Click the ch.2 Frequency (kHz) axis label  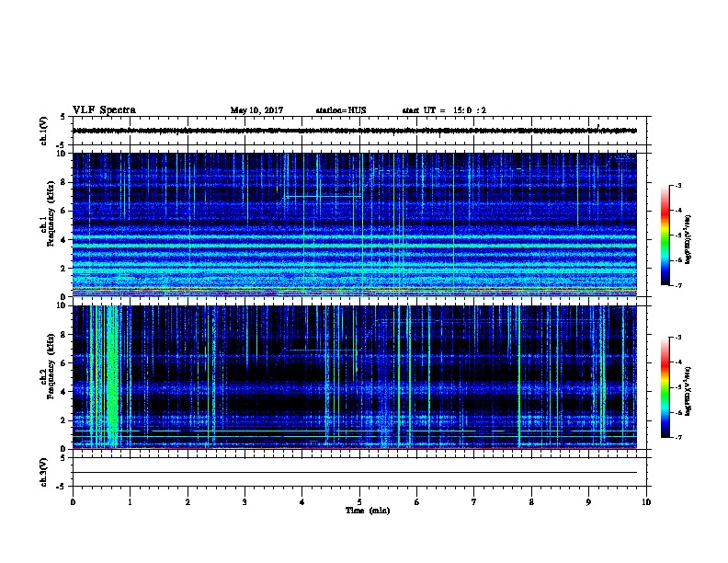tap(47, 366)
